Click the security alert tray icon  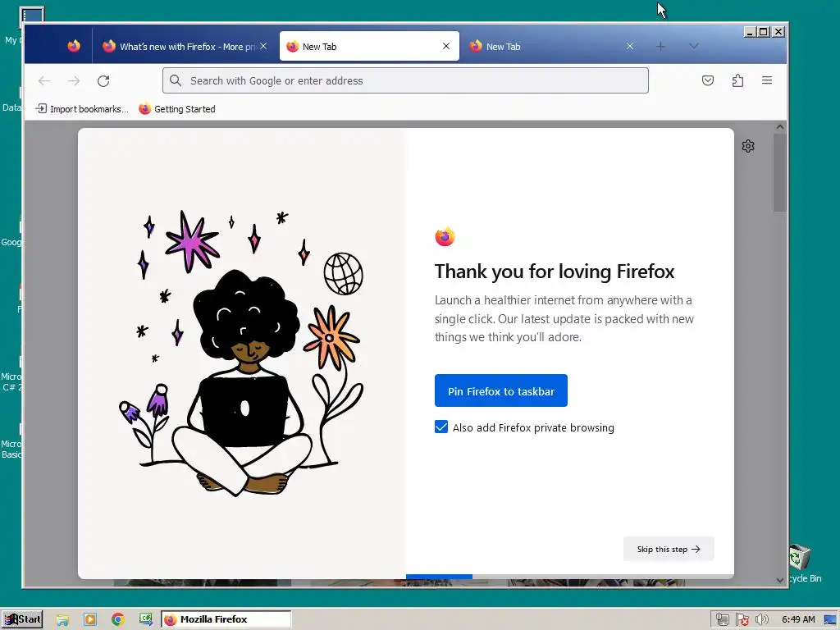click(x=742, y=620)
